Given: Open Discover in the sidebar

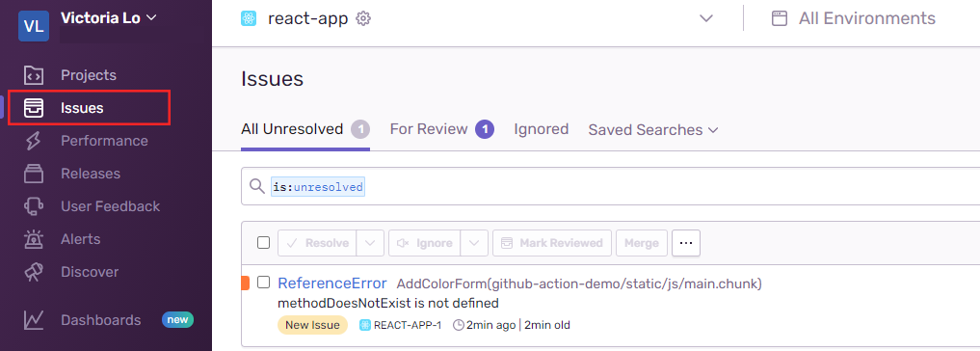Looking at the screenshot, I should 90,272.
